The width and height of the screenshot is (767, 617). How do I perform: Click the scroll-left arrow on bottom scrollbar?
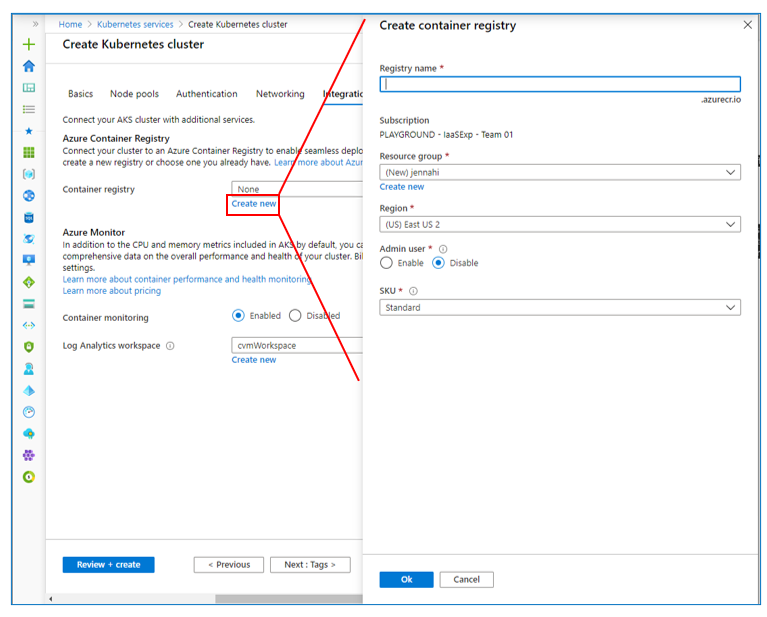[50, 599]
